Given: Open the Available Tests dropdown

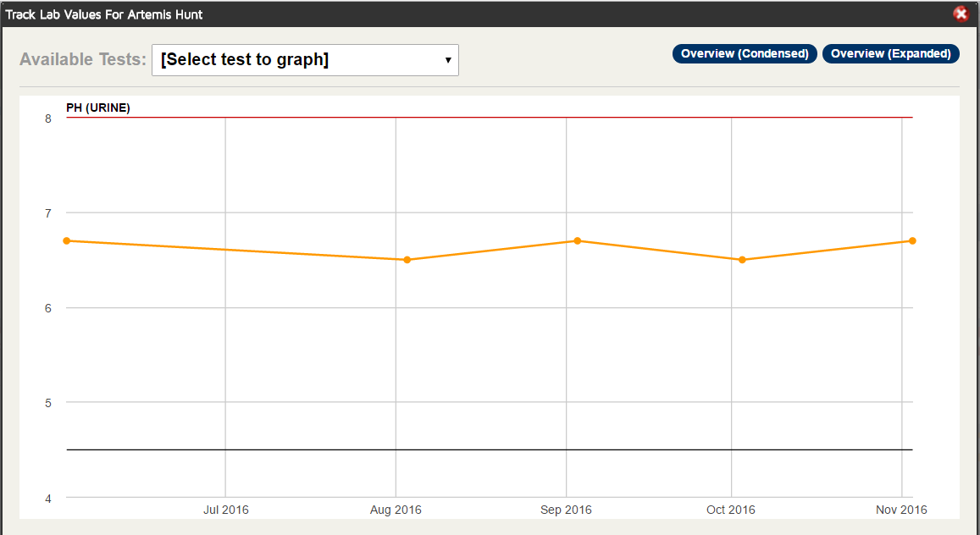Looking at the screenshot, I should point(305,60).
